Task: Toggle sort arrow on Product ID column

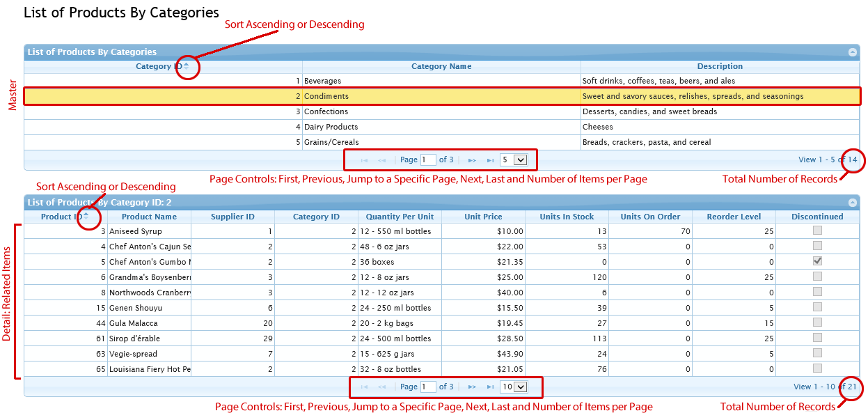Action: [86, 216]
